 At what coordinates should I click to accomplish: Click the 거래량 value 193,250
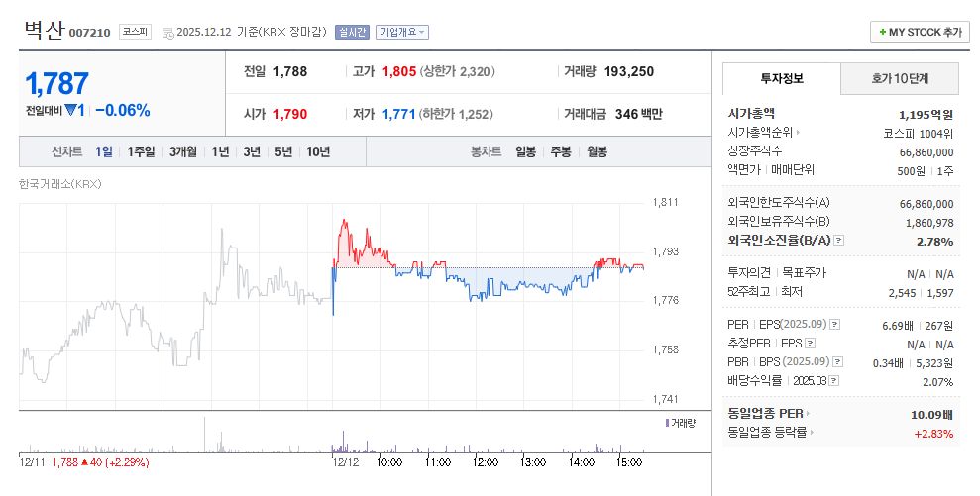629,72
